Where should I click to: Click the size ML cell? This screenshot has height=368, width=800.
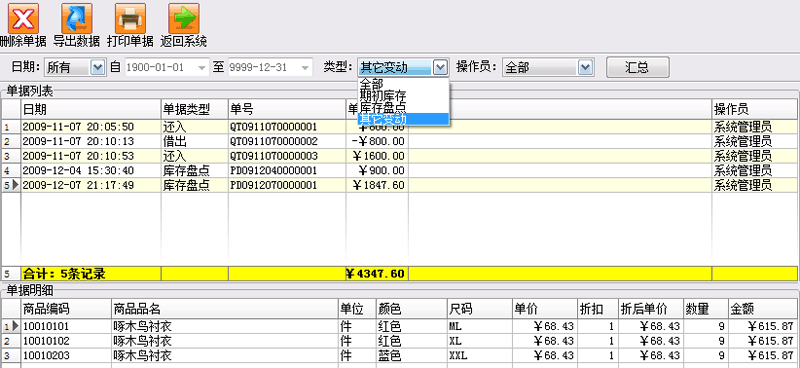480,327
